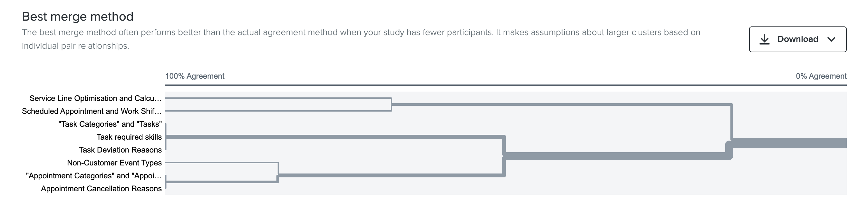Click the Task and Appointment clusters merge node

tap(504, 156)
